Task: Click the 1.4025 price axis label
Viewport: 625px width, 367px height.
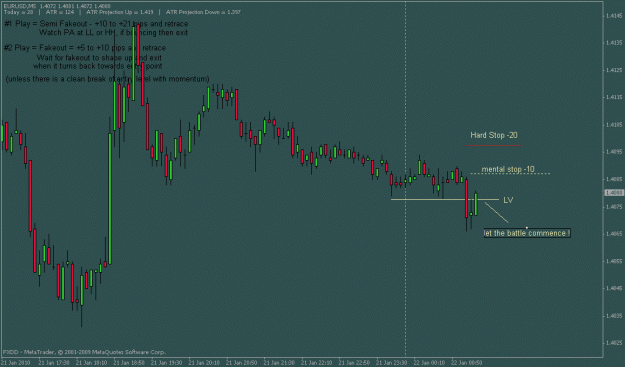Action: tap(614, 343)
